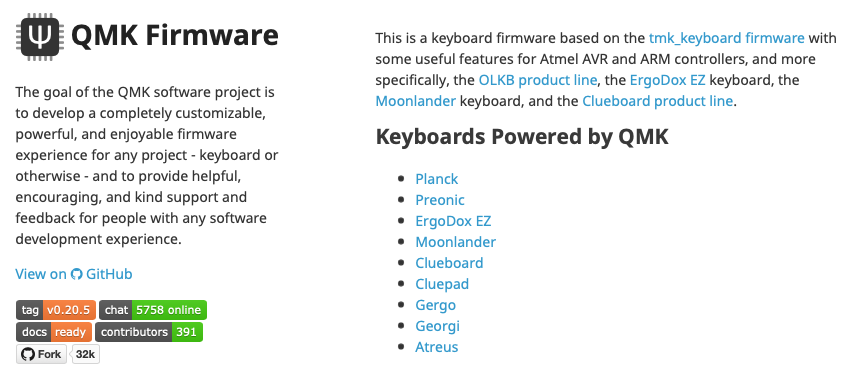Image resolution: width=857 pixels, height=371 pixels.
Task: Click the GitHub Fork button
Action: [x=42, y=354]
